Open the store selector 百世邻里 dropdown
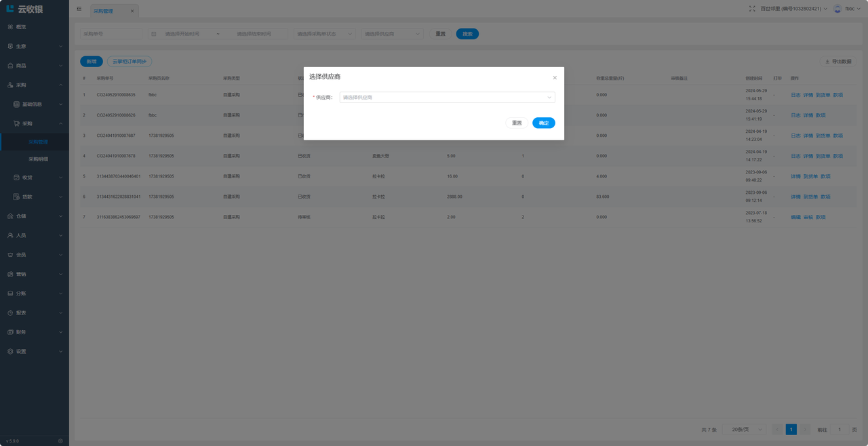Image resolution: width=868 pixels, height=446 pixels. pos(793,9)
